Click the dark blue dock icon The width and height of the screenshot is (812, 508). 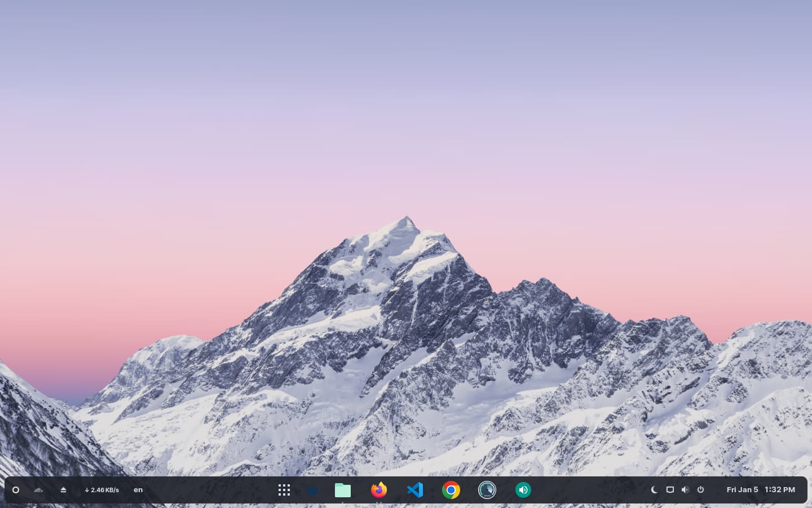pyautogui.click(x=312, y=491)
